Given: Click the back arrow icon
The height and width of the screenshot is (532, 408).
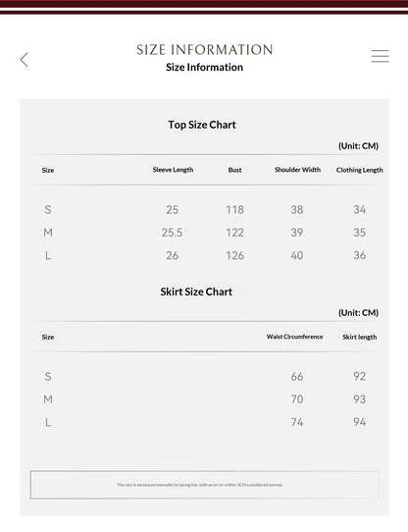Looking at the screenshot, I should coord(25,60).
